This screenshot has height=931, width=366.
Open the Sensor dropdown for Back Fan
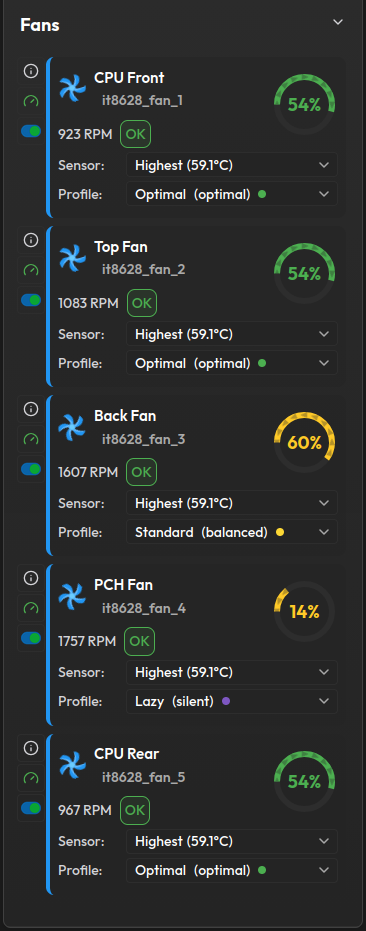[232, 503]
